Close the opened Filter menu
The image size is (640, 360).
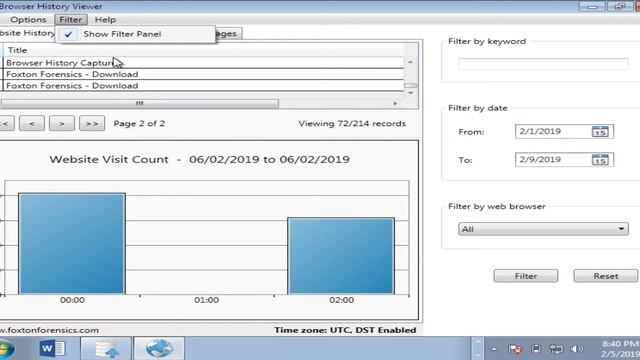[71, 20]
